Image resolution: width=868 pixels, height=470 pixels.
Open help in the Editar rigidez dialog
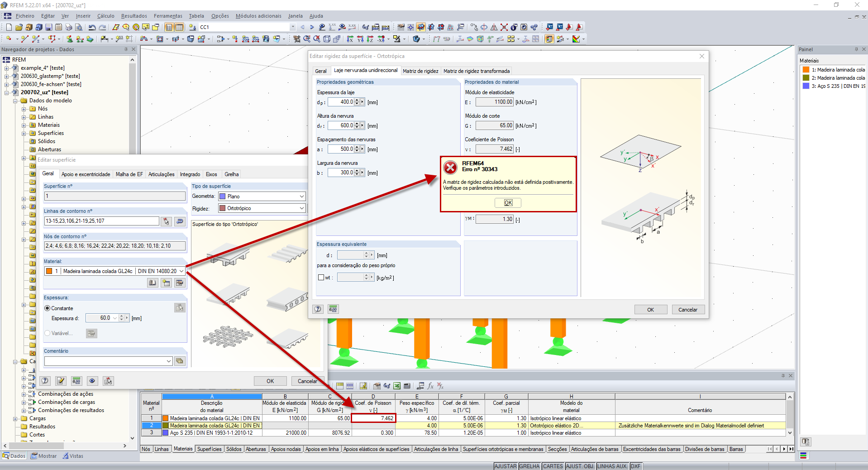[x=318, y=309]
